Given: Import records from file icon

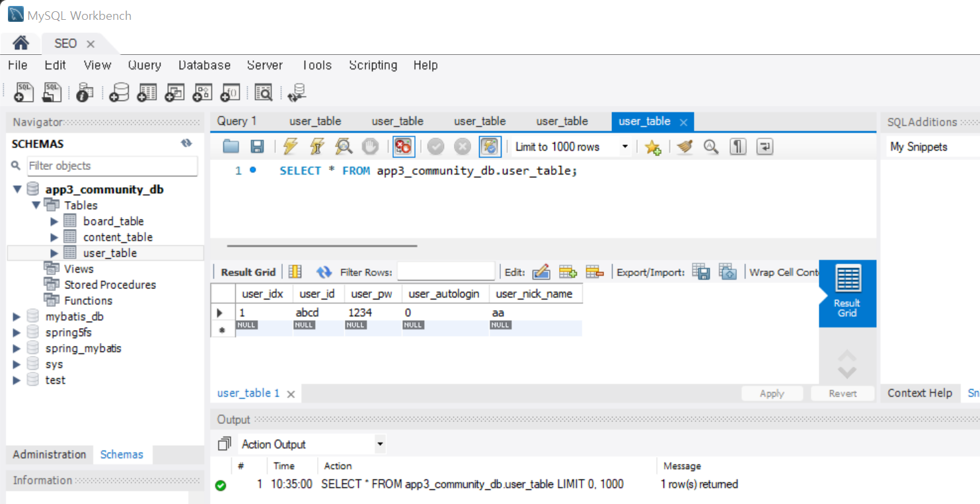Looking at the screenshot, I should (728, 272).
